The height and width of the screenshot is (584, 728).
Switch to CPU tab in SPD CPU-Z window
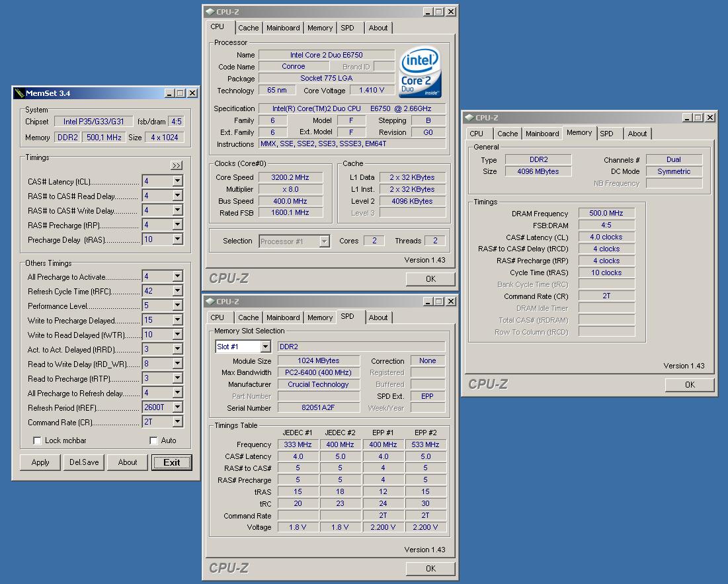218,317
